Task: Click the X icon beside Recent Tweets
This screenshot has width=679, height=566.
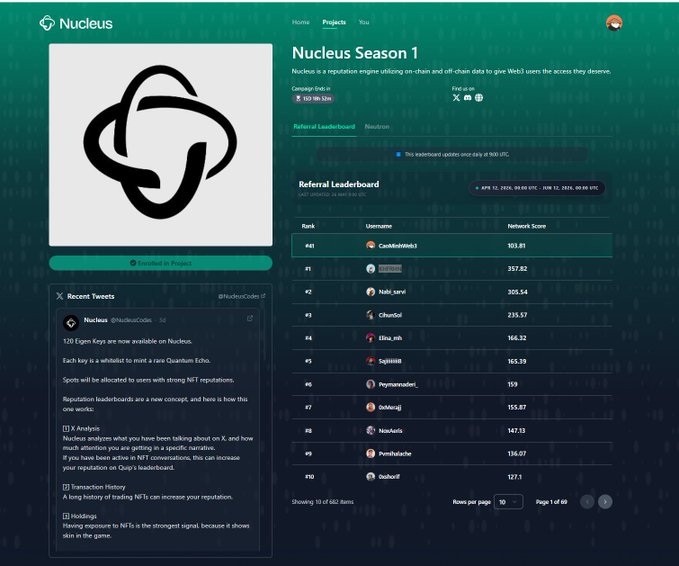Action: 60,296
